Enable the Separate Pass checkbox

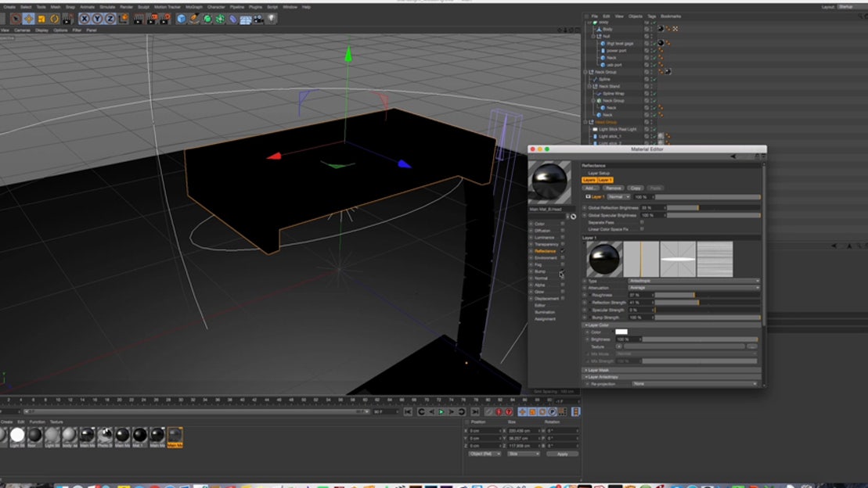[643, 223]
